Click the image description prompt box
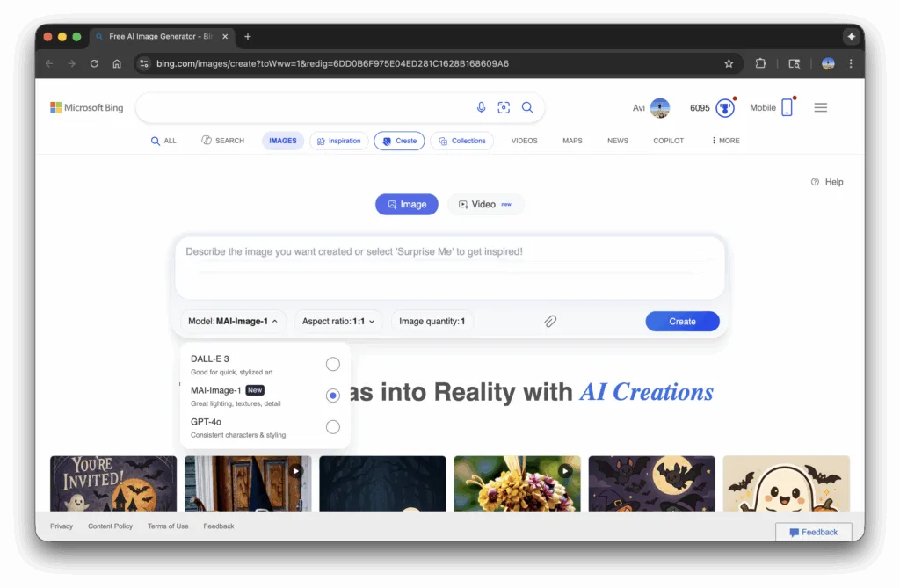 point(450,267)
